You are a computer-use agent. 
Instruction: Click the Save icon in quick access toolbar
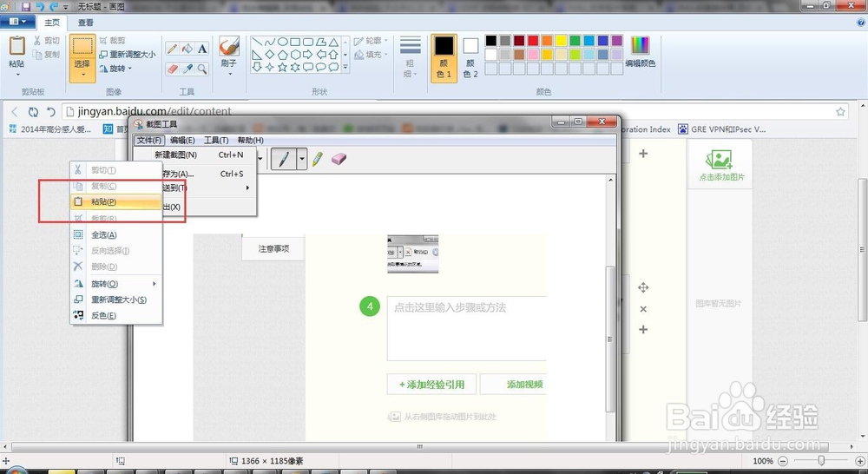pos(26,7)
